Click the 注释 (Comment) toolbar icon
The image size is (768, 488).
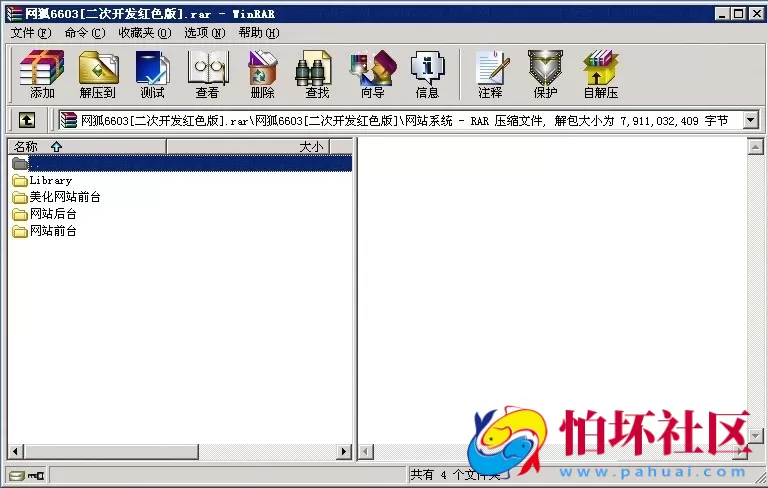490,74
